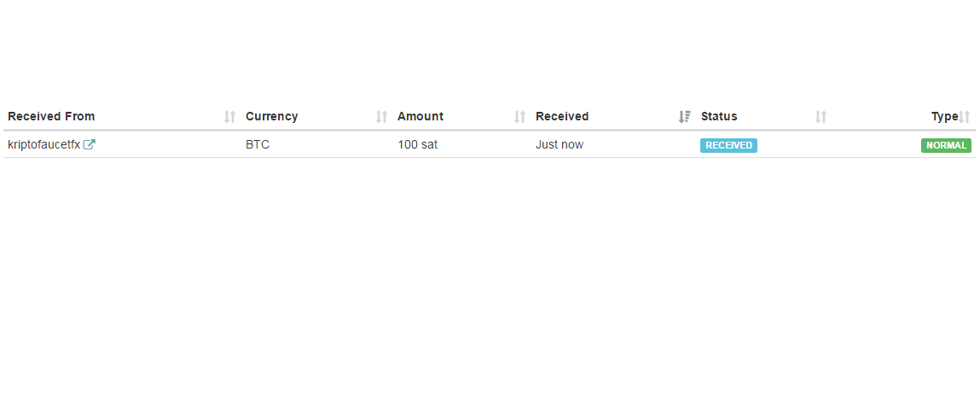
Task: Toggle descending sort icon on Received column
Action: [x=684, y=117]
